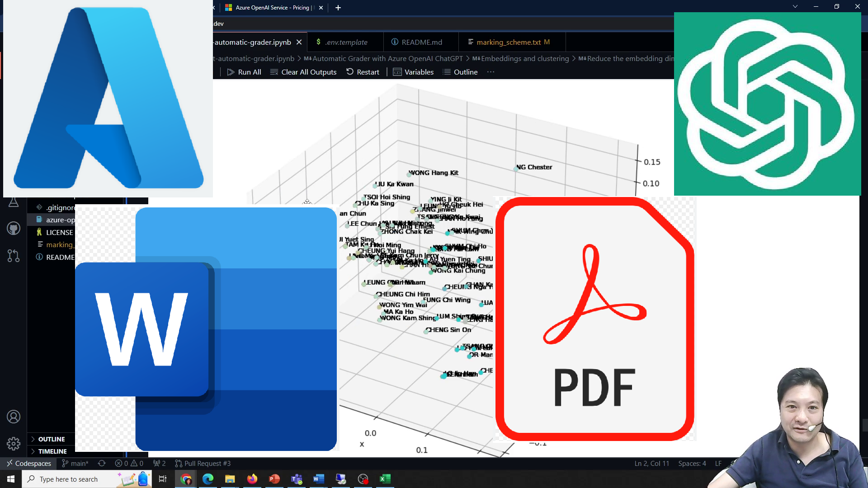Viewport: 868px width, 488px height.
Task: Open the more actions ellipsis in notebook toolbar
Action: point(491,72)
